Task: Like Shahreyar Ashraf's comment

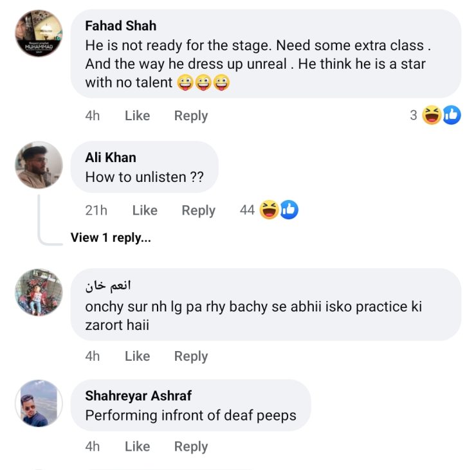Action: click(137, 446)
